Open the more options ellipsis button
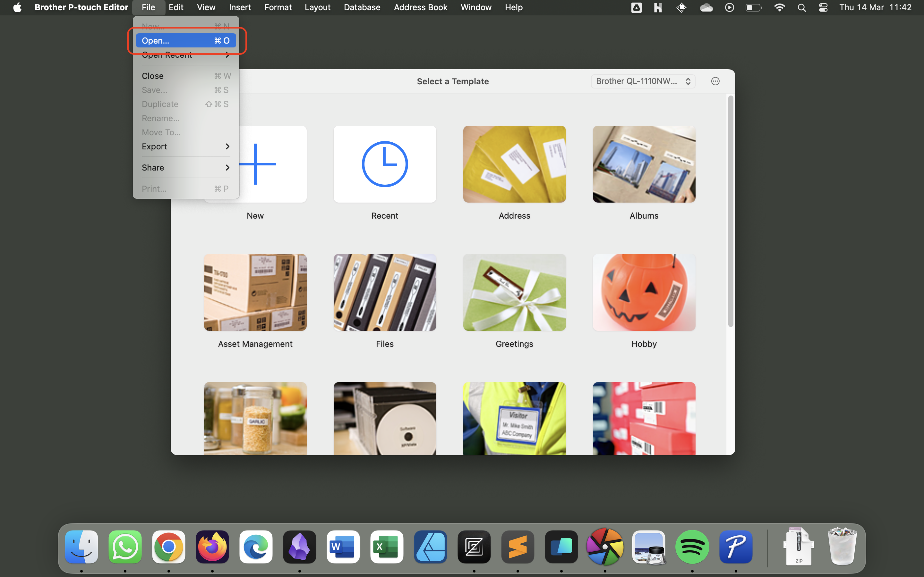 tap(715, 81)
